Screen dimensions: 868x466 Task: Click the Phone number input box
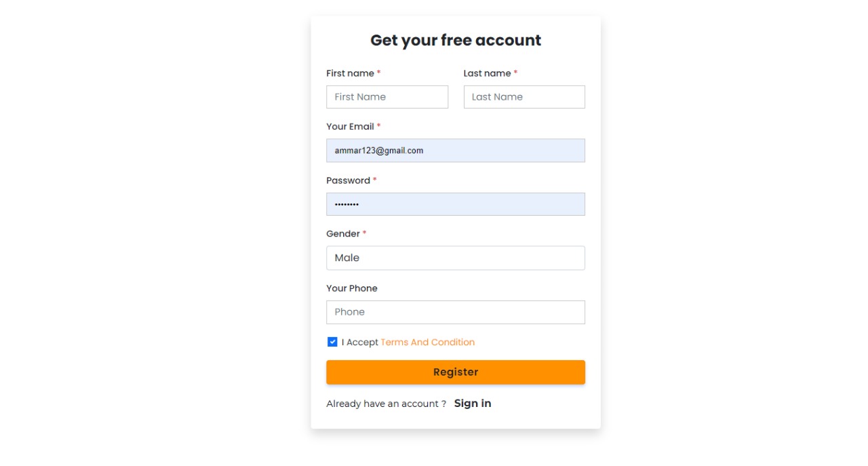[455, 312]
